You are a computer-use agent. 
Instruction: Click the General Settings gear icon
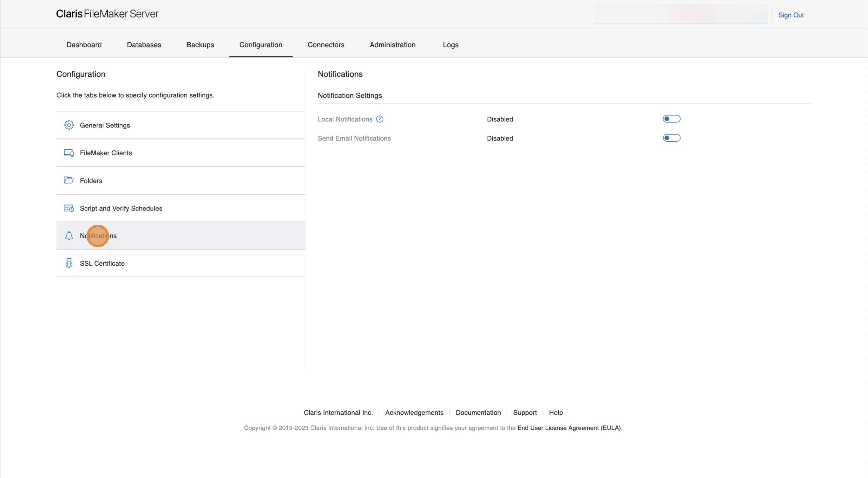(x=69, y=125)
